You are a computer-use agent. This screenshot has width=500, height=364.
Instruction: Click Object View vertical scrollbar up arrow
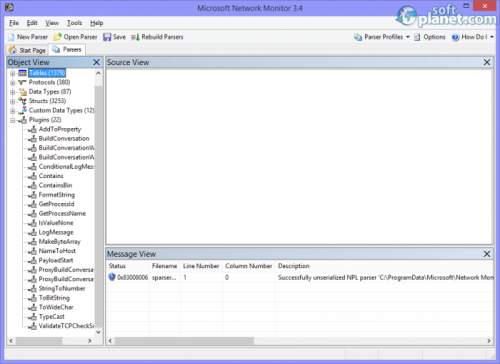pos(98,73)
